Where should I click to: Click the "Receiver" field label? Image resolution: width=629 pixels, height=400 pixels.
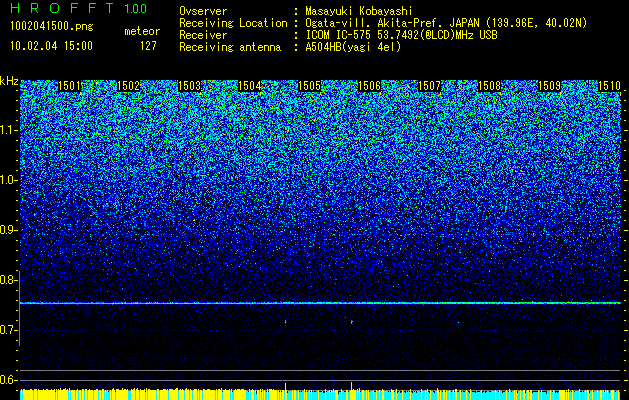coord(203,35)
